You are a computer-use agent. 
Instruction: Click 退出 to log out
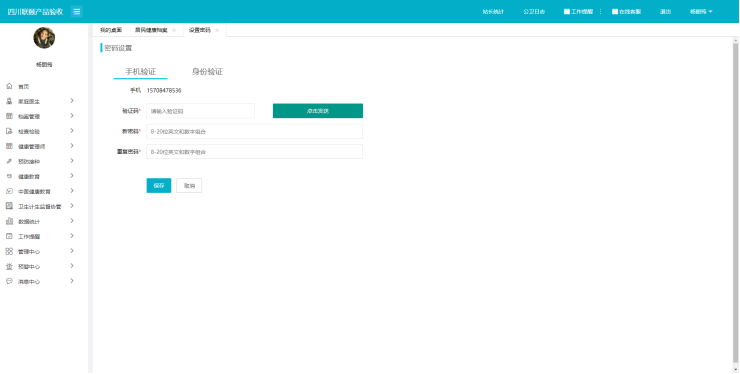[665, 12]
